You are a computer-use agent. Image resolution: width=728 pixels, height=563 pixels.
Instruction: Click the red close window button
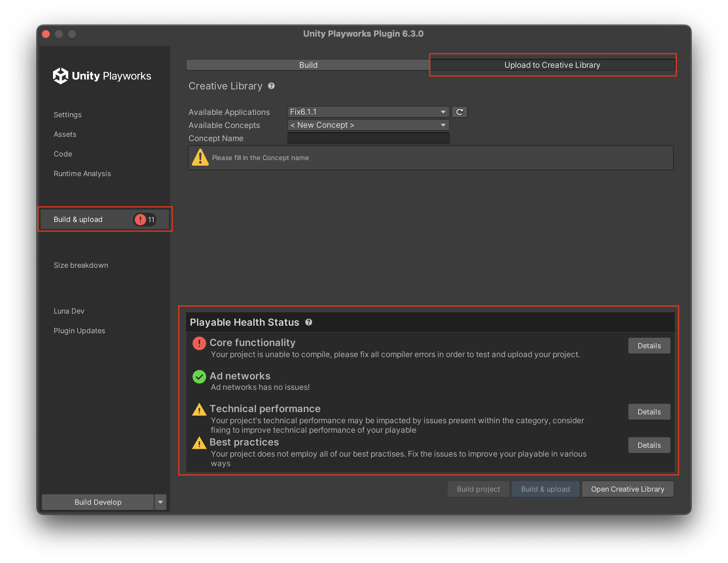click(46, 34)
